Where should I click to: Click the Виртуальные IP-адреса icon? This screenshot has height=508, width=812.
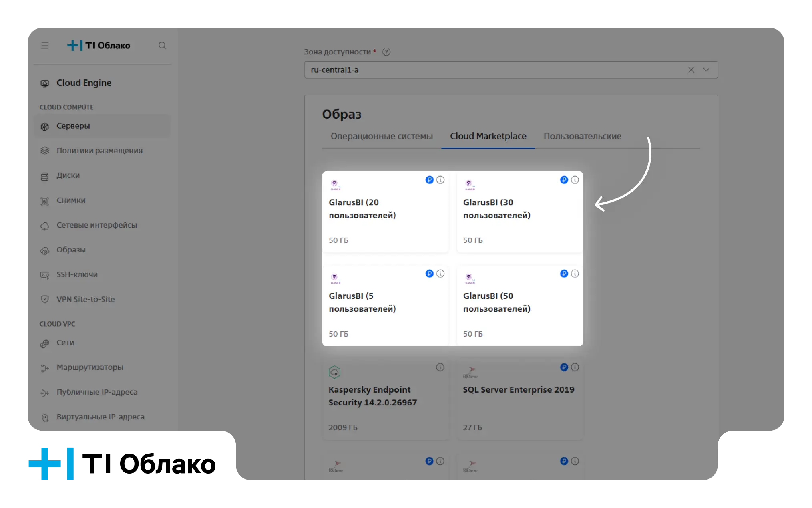pos(45,418)
